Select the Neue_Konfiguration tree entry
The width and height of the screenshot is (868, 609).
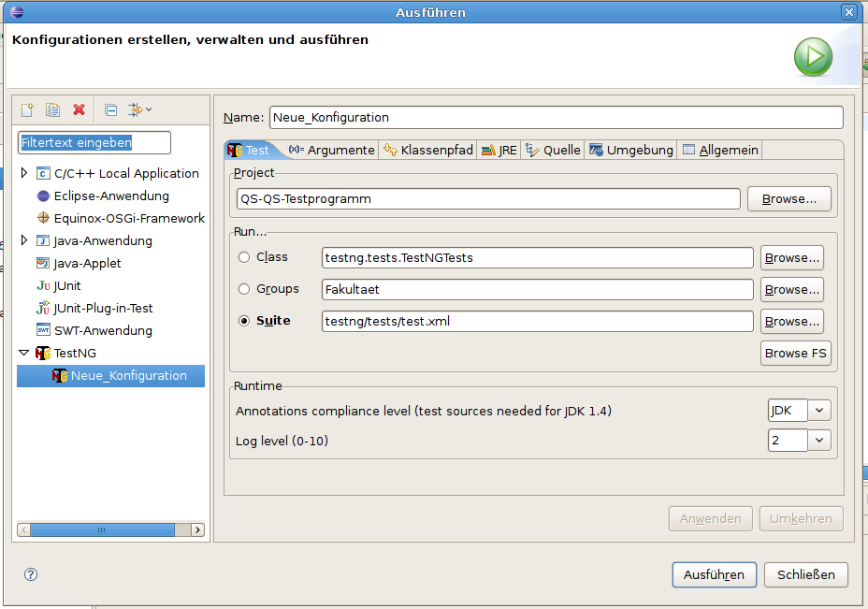coord(110,376)
